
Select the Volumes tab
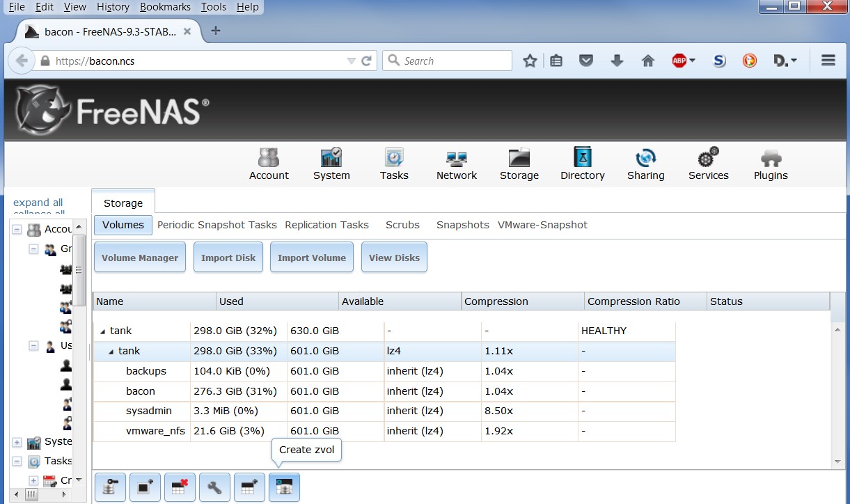[123, 225]
